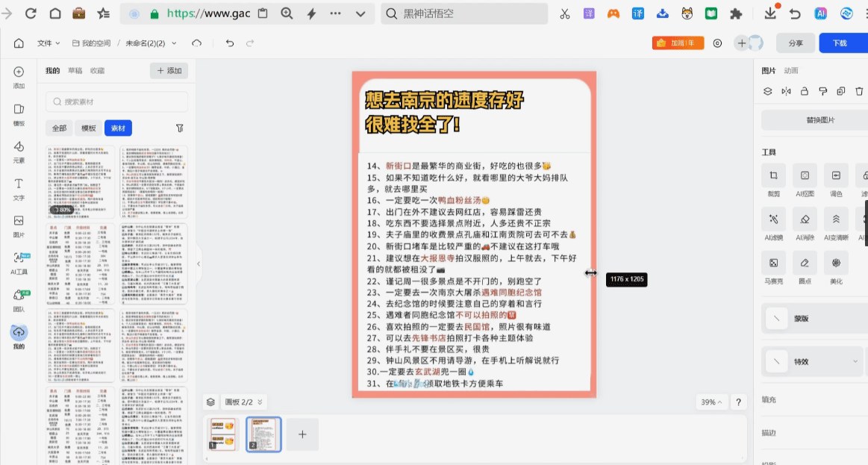
Task: Expand the 画板 2/2 artboard selector
Action: 244,402
